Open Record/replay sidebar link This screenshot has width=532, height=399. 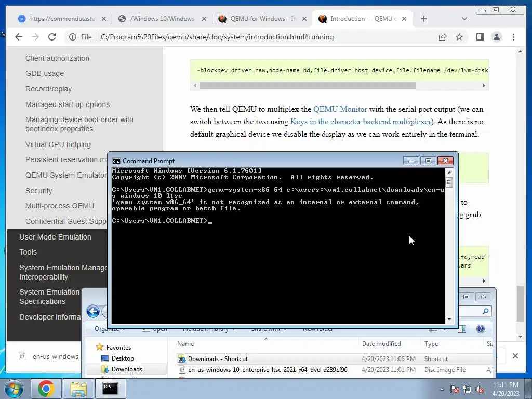pos(48,89)
